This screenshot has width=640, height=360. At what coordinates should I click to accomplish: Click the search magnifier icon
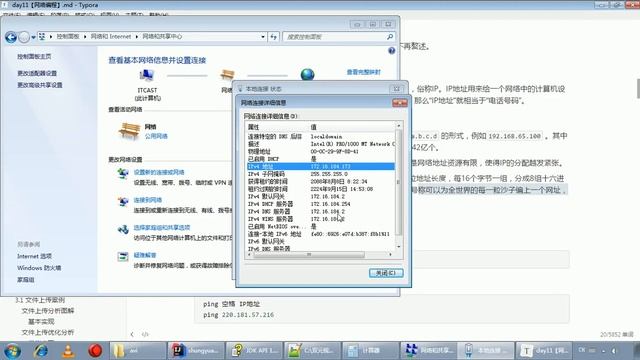[390, 37]
